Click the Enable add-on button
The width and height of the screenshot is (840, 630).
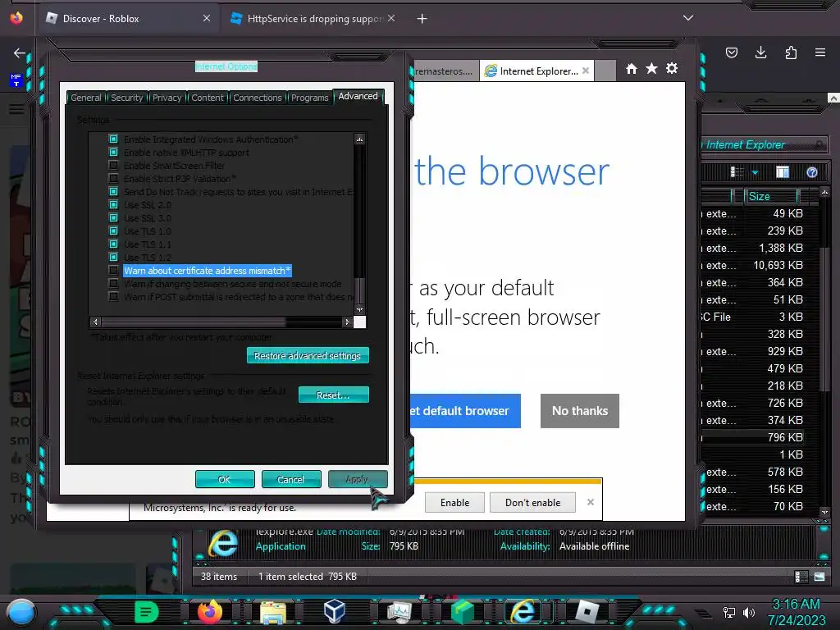click(x=454, y=503)
